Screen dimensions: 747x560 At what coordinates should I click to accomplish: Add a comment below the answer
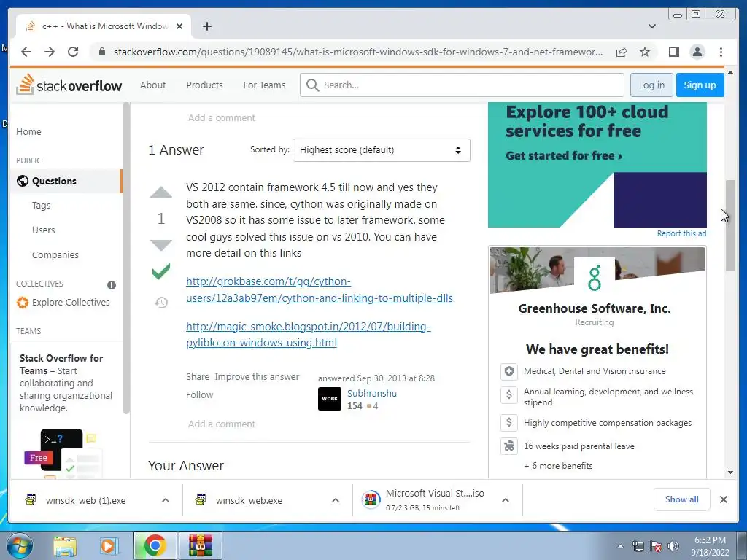222,424
